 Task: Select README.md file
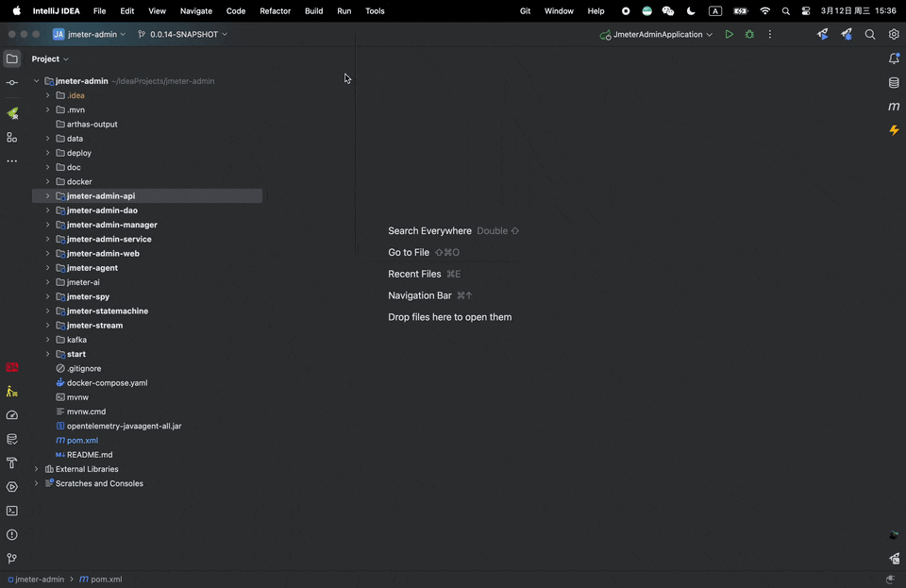90,455
